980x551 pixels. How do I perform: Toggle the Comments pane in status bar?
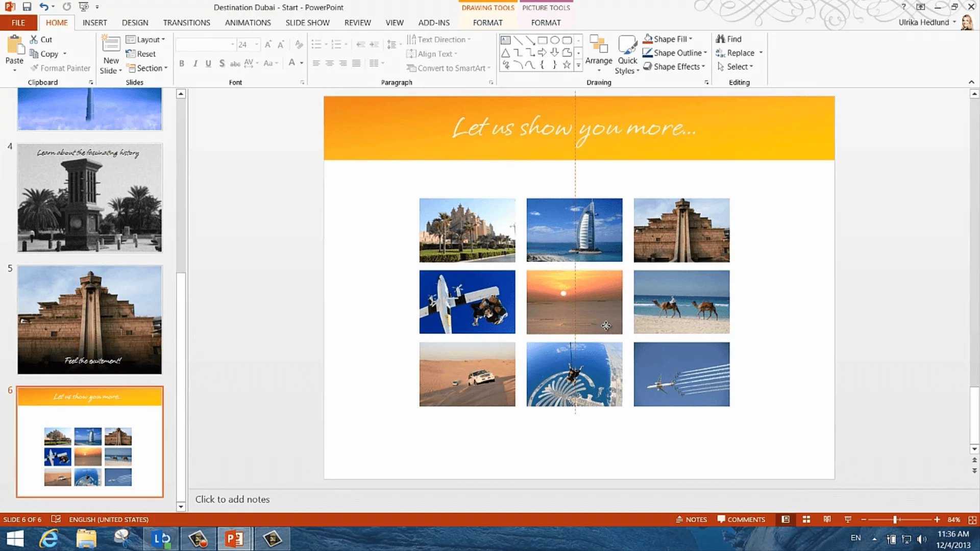(741, 519)
